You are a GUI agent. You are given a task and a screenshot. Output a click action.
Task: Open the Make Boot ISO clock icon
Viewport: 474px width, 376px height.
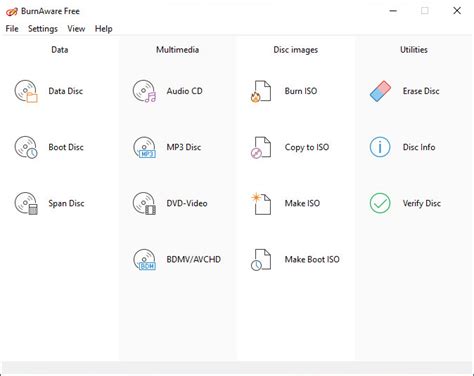(x=261, y=259)
